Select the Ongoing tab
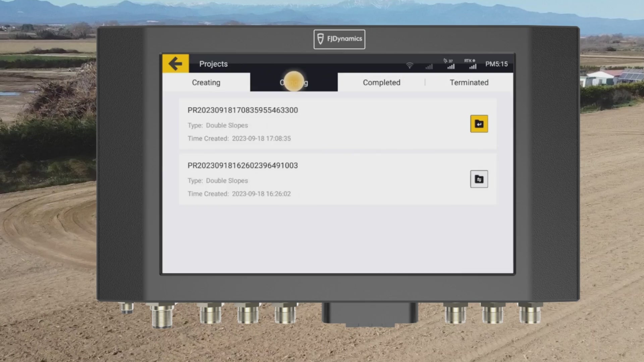 pos(294,82)
